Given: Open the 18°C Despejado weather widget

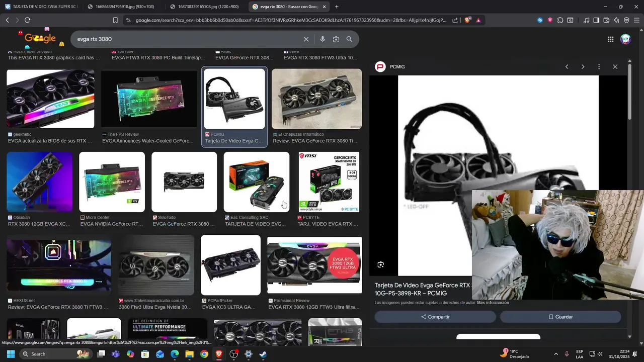Looking at the screenshot, I should 514,353.
